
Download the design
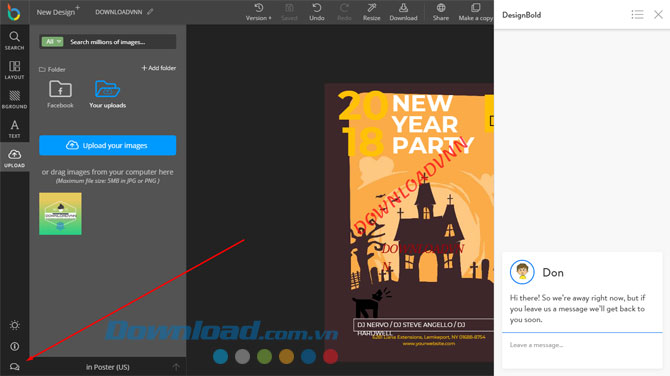pyautogui.click(x=403, y=12)
